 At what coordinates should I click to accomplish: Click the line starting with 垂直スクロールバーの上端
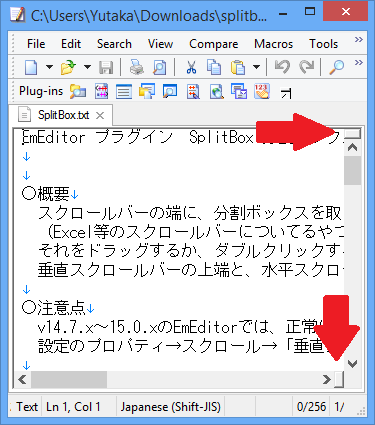[190, 271]
